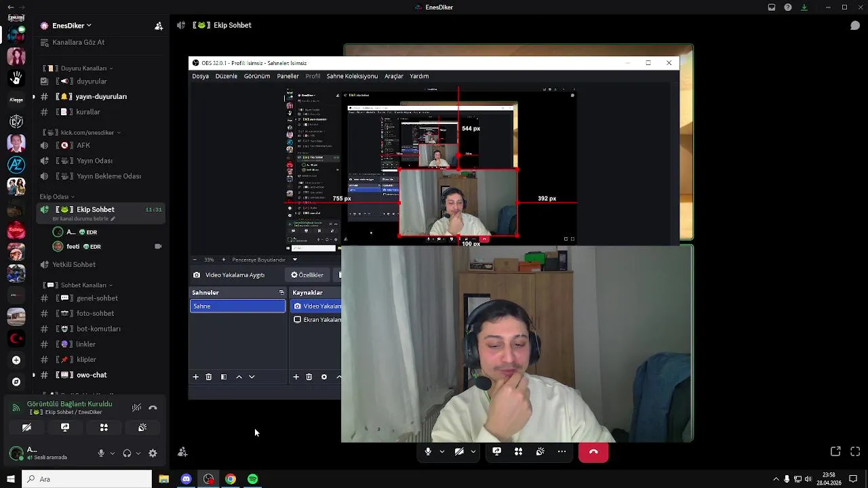Viewport: 868px width, 488px height.
Task: Open the Araçlar menu in streamed OBS
Action: coord(394,76)
